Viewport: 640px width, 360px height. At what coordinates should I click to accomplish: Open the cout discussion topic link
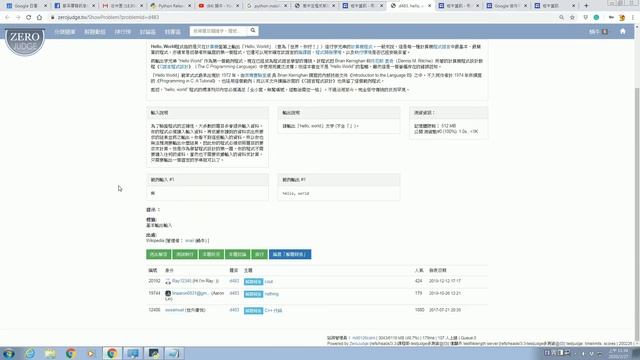tap(269, 282)
